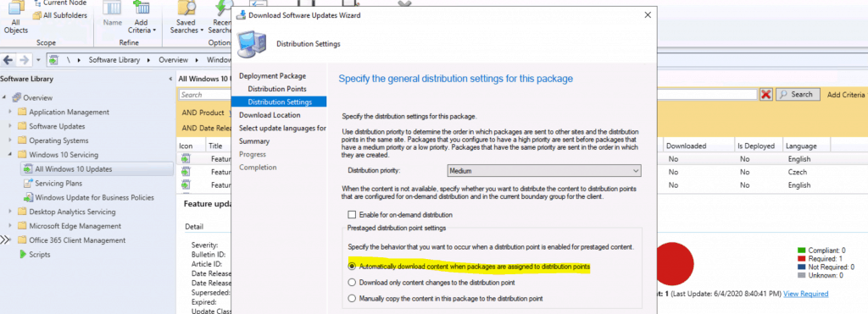Select All Subfolders scope option

(60, 15)
